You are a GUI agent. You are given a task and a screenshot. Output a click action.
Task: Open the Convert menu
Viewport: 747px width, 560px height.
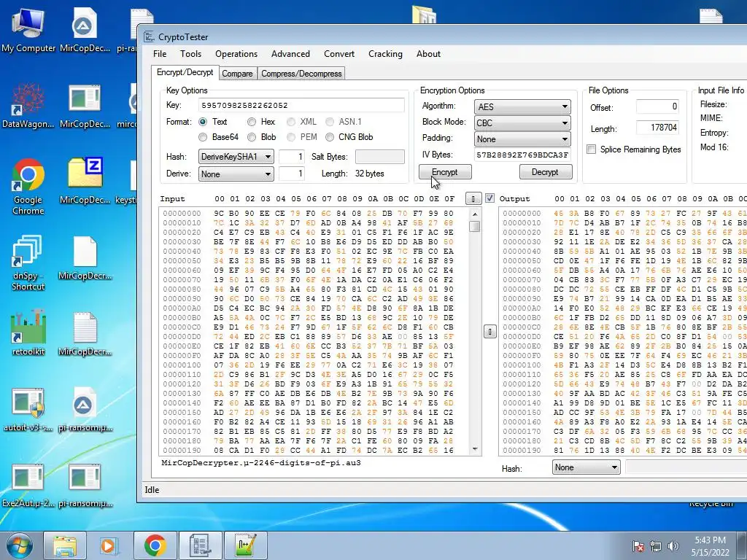(x=339, y=54)
